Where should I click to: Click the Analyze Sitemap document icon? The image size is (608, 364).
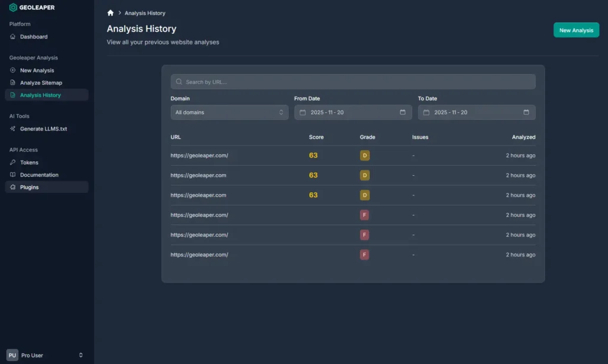[x=12, y=82]
